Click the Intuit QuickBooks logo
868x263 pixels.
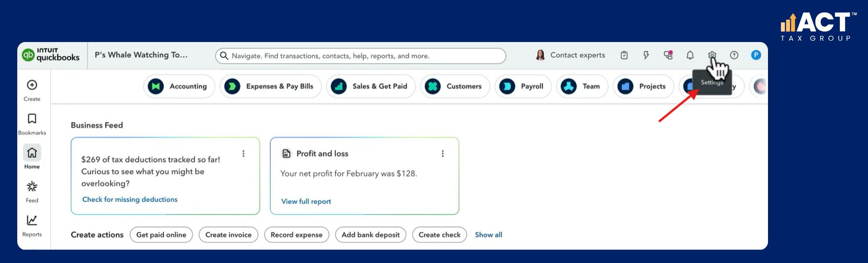(51, 55)
